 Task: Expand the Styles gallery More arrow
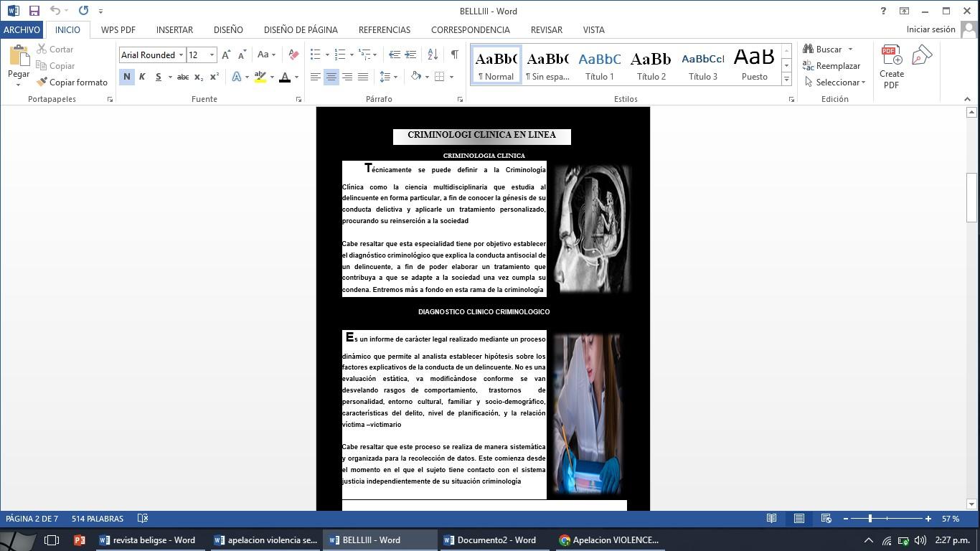click(x=786, y=80)
